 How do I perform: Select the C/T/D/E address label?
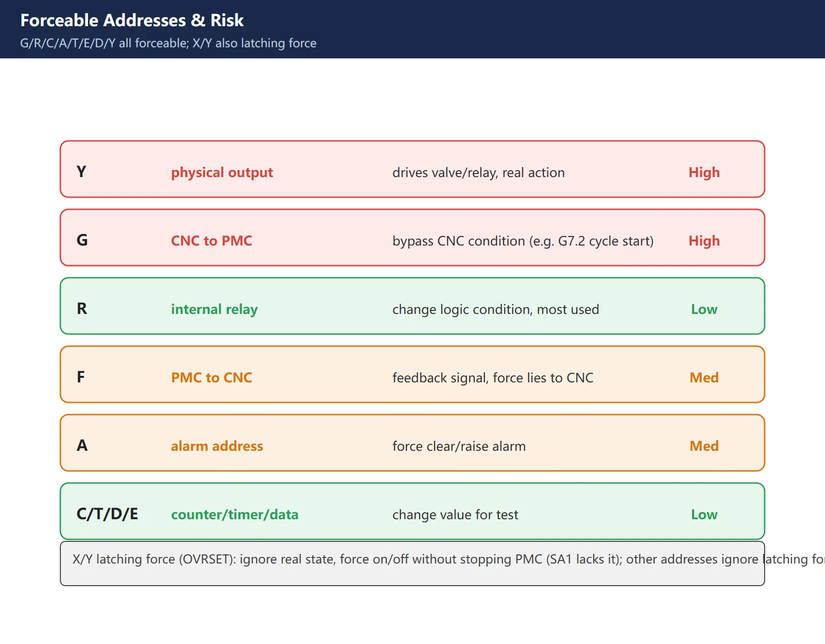107,514
